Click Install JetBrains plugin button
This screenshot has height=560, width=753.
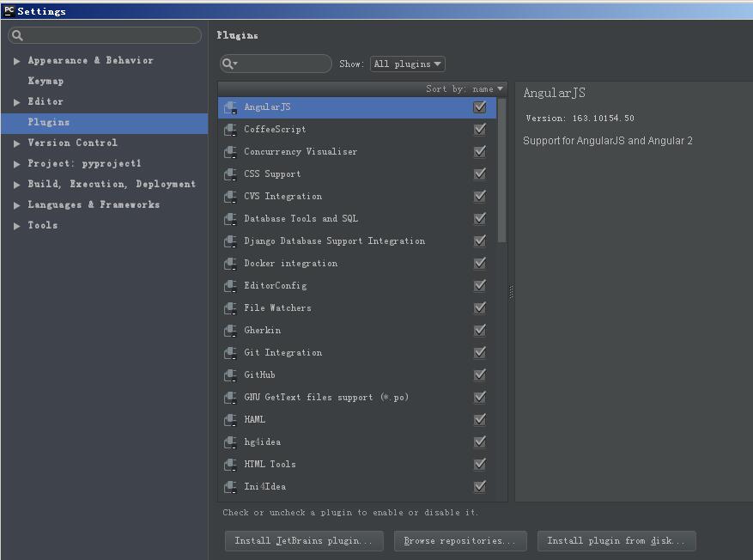(x=304, y=541)
